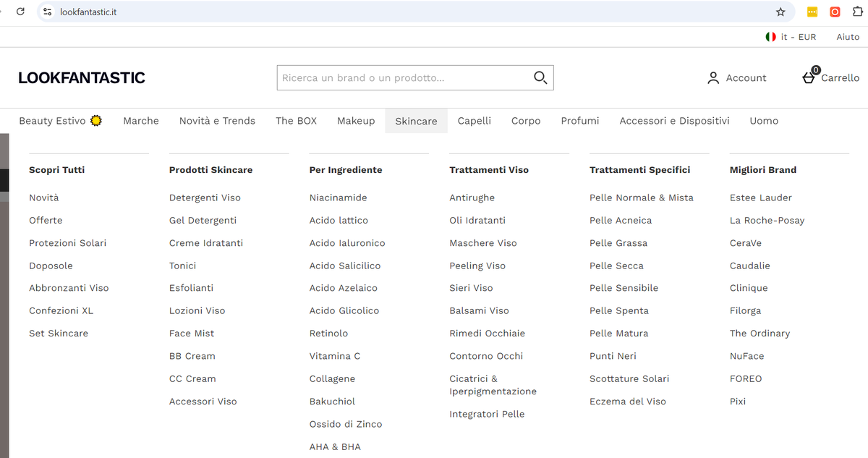
Task: Open the yellow browser extension icon
Action: pos(812,12)
